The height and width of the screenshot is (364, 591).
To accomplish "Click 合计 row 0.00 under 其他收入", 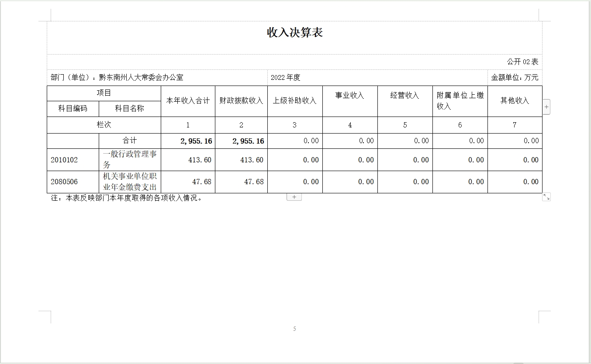I will pos(531,141).
